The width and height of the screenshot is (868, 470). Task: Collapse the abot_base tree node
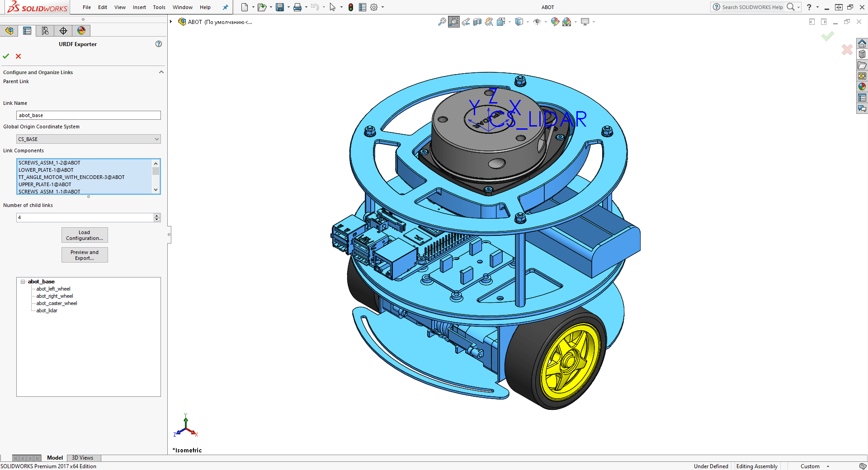tap(23, 282)
